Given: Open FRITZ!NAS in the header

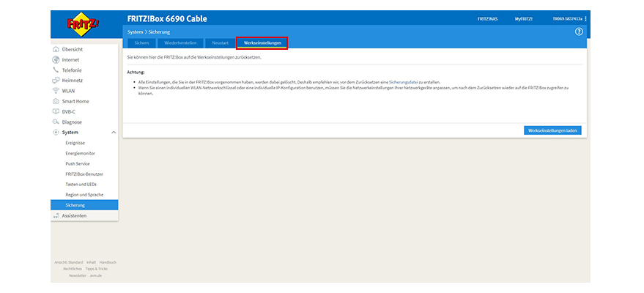Looking at the screenshot, I should (487, 19).
